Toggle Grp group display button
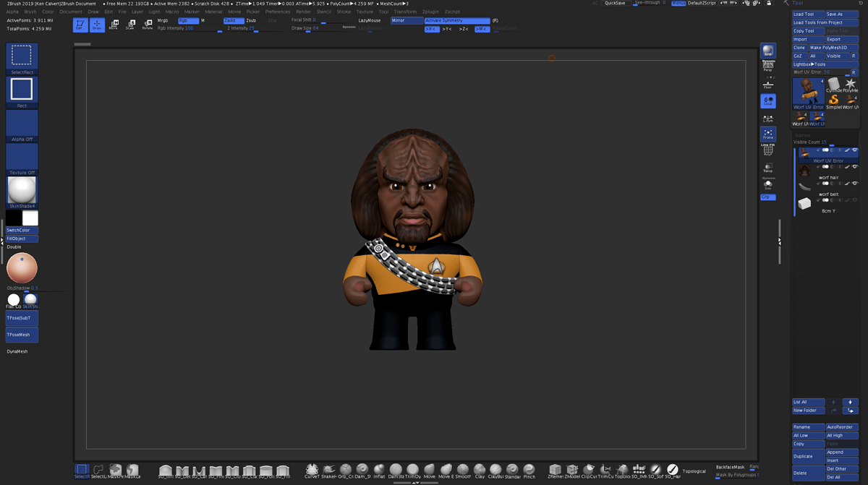 [767, 197]
